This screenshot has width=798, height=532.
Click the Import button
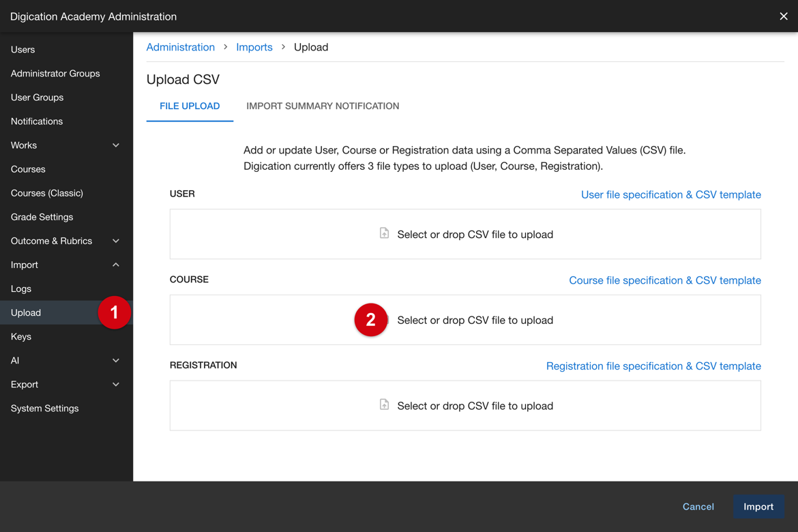coord(758,507)
